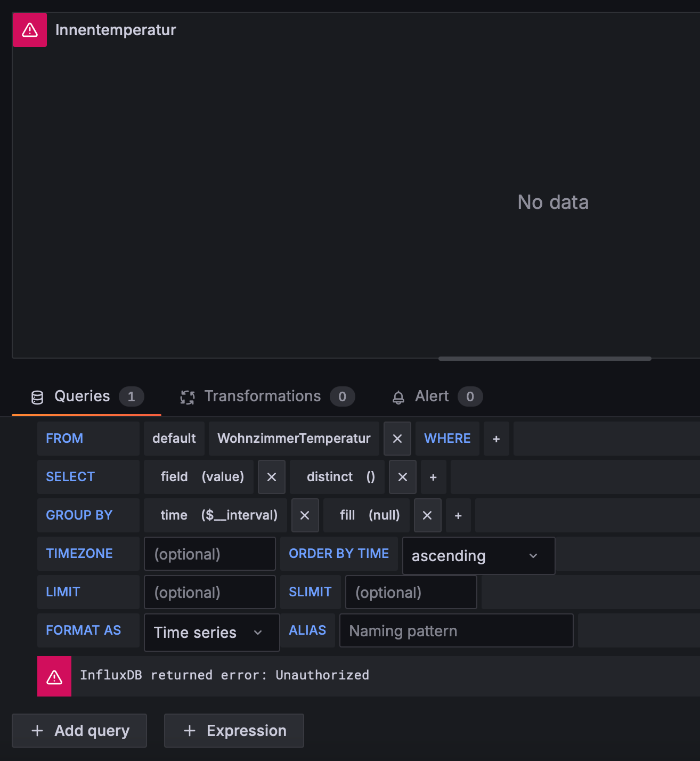Switch to the Queries tab
This screenshot has height=761, width=700.
pos(87,396)
